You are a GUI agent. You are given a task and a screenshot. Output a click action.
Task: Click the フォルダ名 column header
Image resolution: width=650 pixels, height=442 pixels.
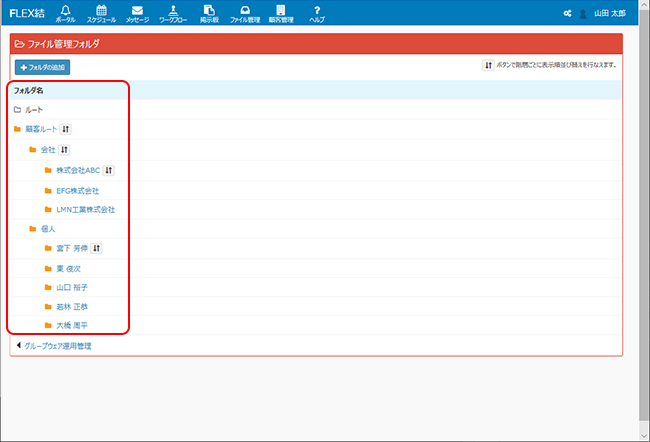[x=29, y=90]
